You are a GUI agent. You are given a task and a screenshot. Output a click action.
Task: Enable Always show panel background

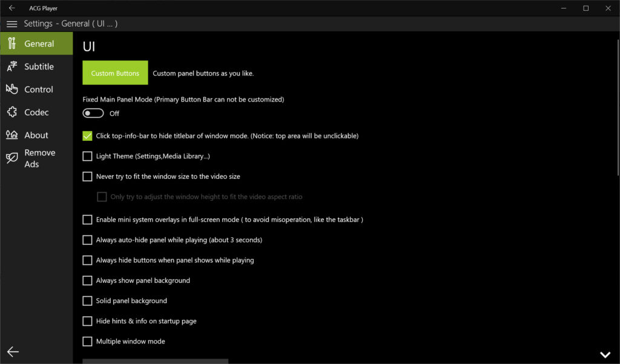coord(87,281)
